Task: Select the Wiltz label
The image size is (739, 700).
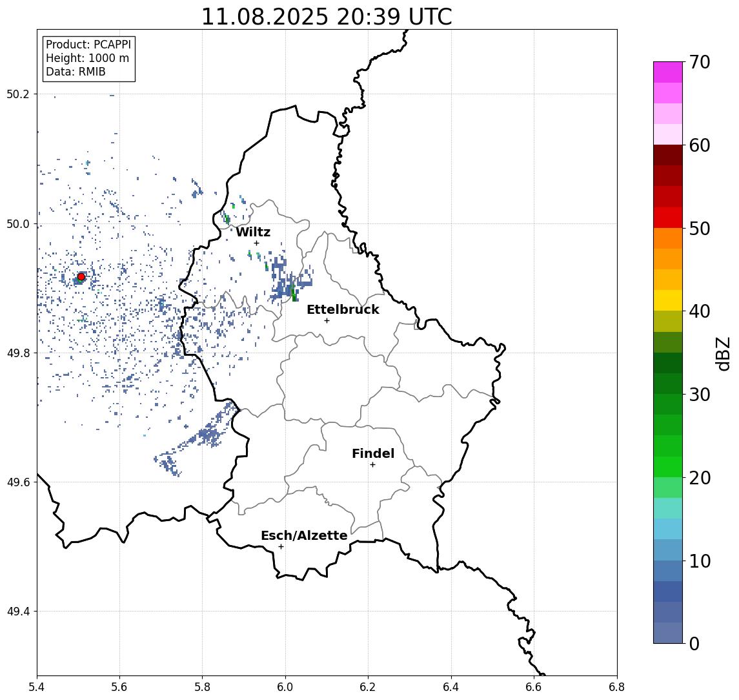Action: (x=253, y=232)
